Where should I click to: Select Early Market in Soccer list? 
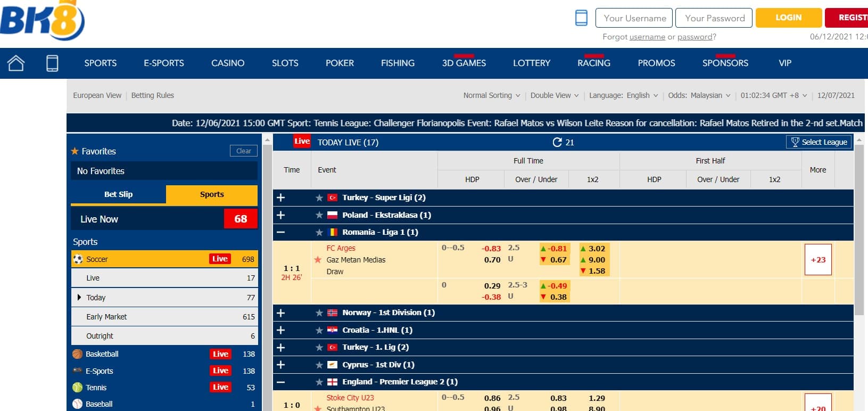tap(164, 317)
